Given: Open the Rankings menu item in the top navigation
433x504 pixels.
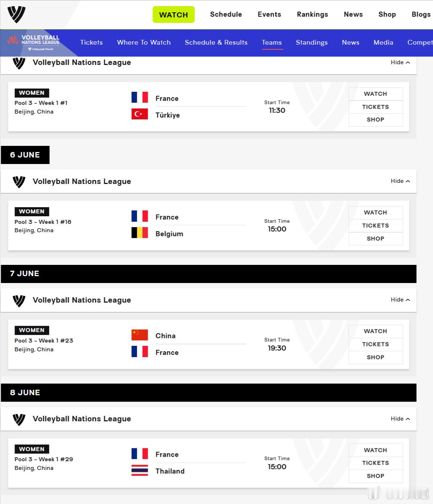Looking at the screenshot, I should pos(313,15).
